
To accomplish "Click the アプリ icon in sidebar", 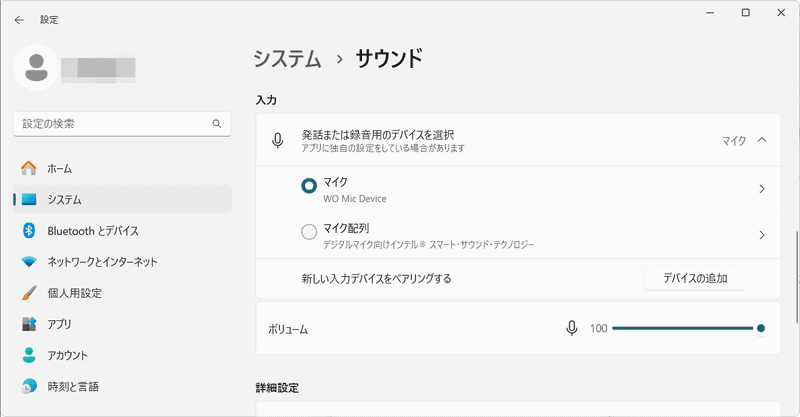I will 29,324.
